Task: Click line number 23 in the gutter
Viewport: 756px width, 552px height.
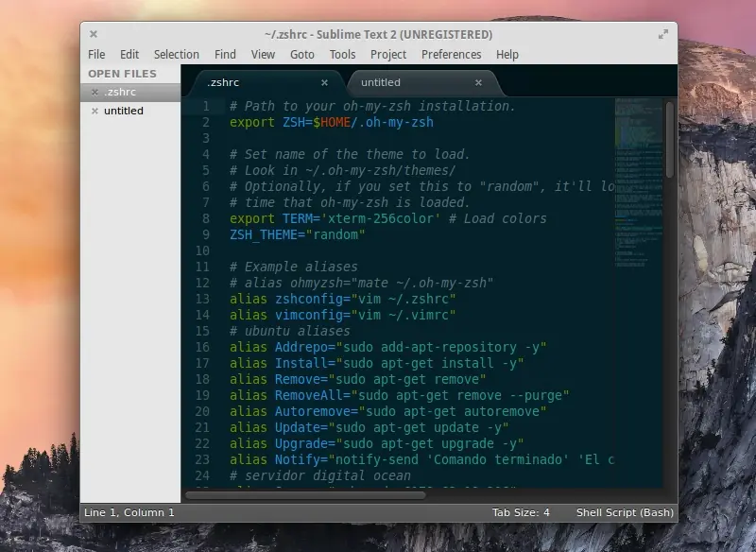Action: [202, 460]
